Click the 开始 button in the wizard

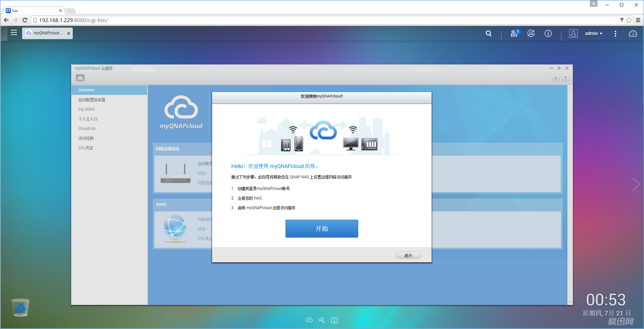click(x=322, y=229)
